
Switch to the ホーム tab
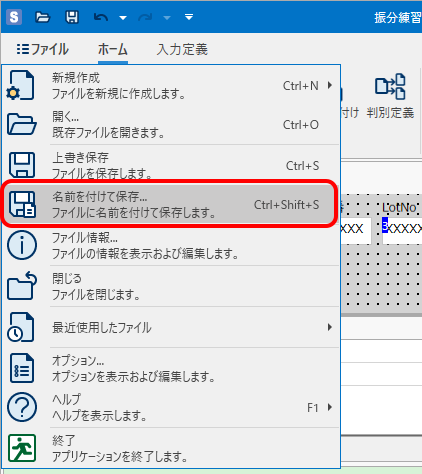point(113,50)
